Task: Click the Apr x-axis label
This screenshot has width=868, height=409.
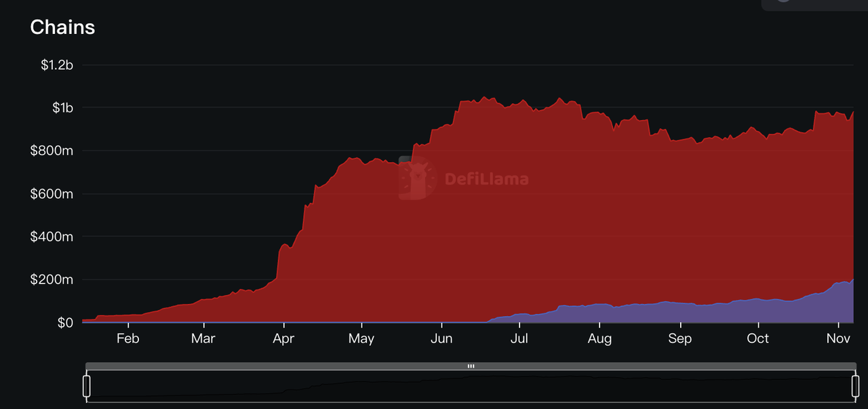Action: [x=283, y=338]
